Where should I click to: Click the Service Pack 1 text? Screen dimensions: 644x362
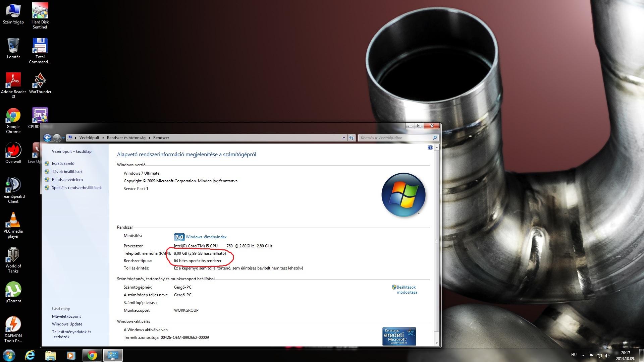(136, 189)
